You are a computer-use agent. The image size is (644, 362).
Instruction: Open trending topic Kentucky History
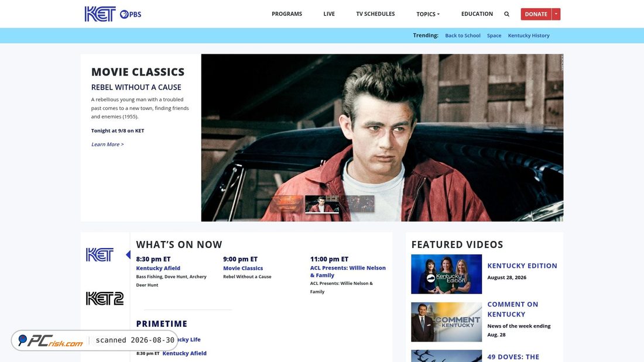point(529,35)
